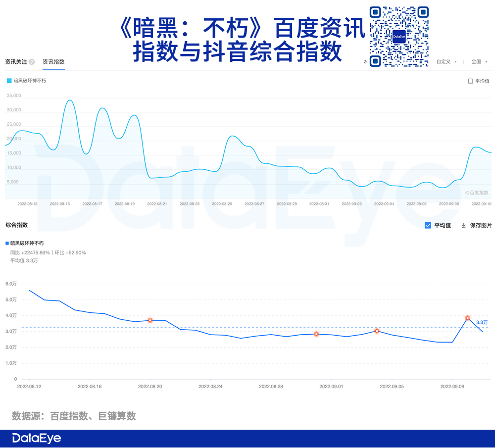Image resolution: width=495 pixels, height=448 pixels.
Task: Click the light-blue legend color square
Action: [9, 81]
